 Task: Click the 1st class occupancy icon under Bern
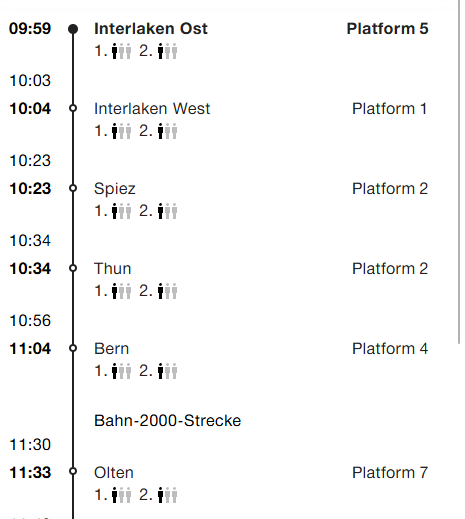[x=121, y=371]
